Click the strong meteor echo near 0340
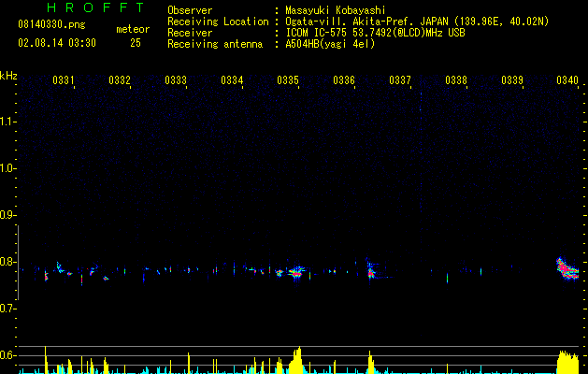This screenshot has width=588, height=374. point(567,269)
